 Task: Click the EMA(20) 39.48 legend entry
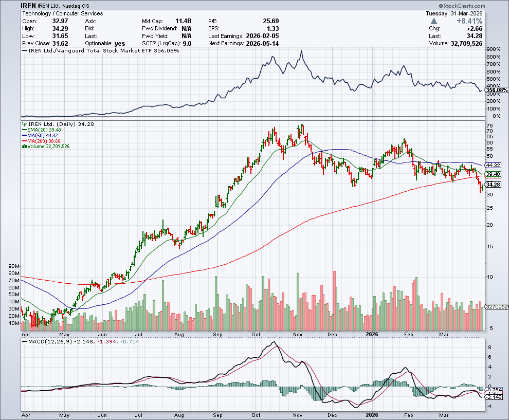pos(41,130)
